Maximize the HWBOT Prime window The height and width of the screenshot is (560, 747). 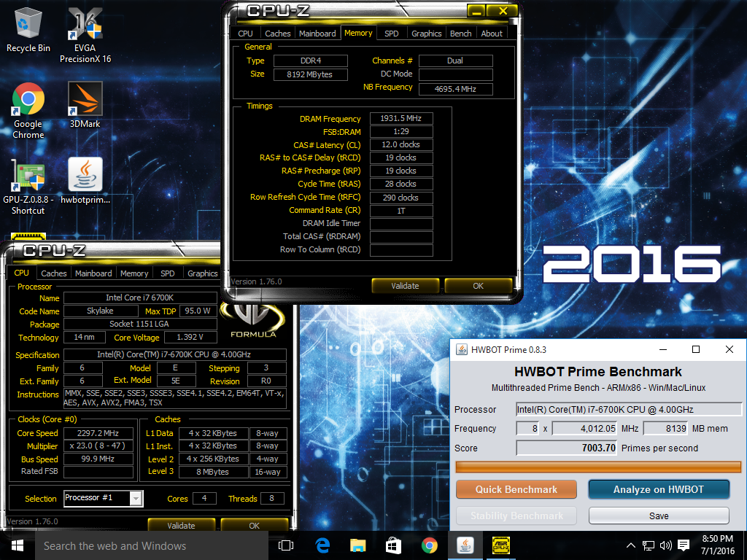695,349
